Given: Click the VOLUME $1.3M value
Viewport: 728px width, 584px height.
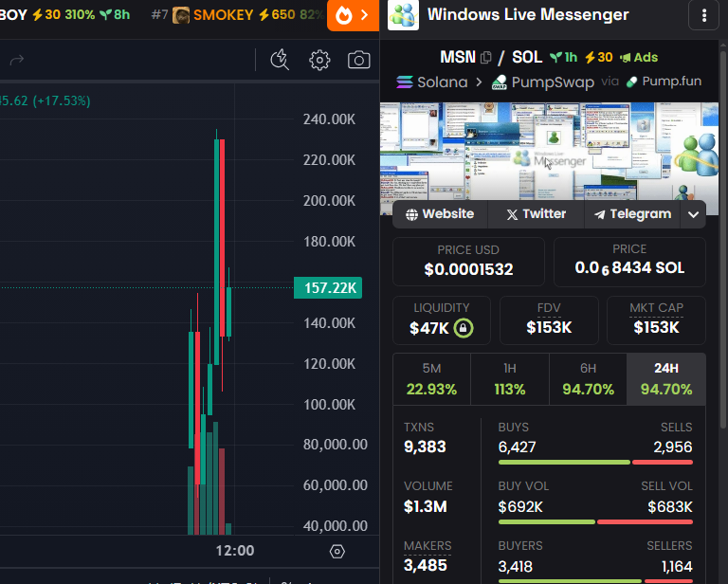Looking at the screenshot, I should pyautogui.click(x=426, y=506).
